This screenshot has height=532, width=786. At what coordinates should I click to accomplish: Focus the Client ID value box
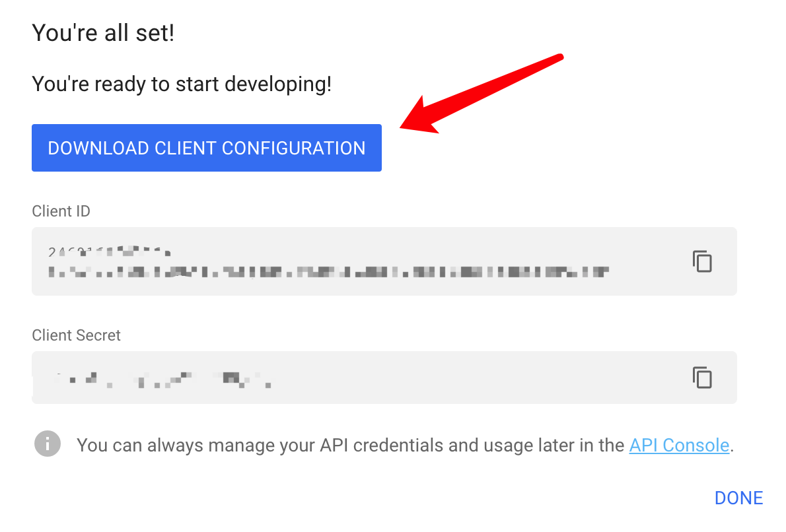pyautogui.click(x=384, y=261)
